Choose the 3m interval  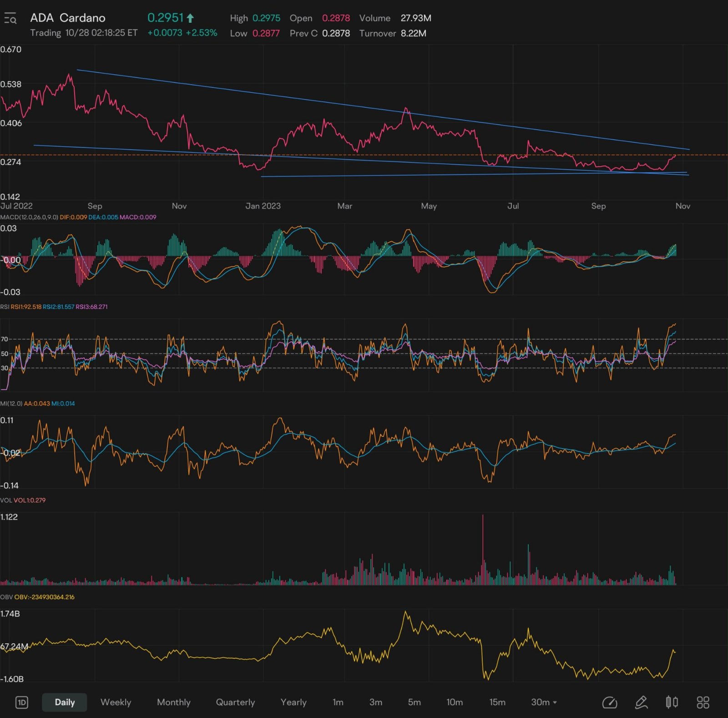pyautogui.click(x=376, y=702)
